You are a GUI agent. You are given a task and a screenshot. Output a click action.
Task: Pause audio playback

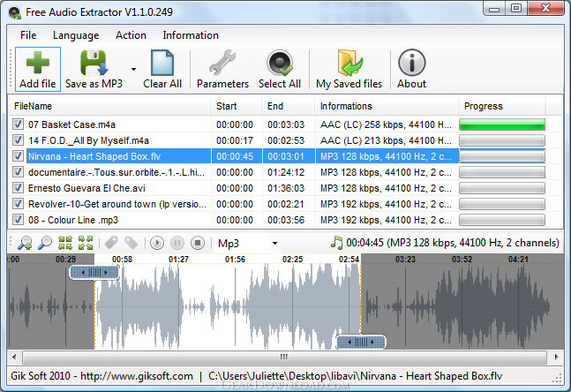pyautogui.click(x=177, y=243)
